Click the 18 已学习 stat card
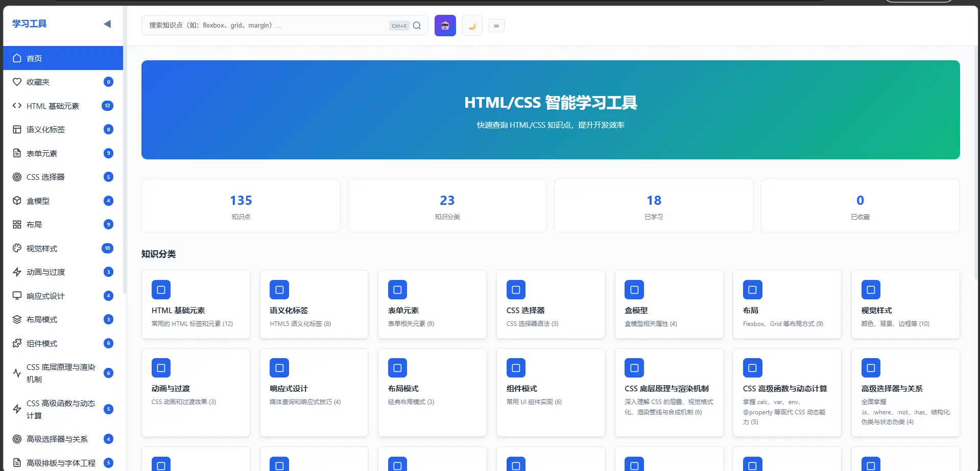 click(x=654, y=206)
